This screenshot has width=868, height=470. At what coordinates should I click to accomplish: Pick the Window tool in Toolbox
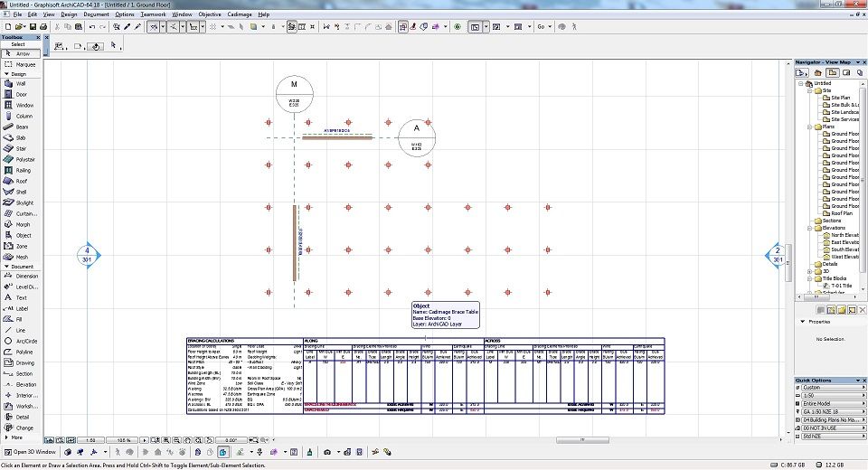[21, 105]
